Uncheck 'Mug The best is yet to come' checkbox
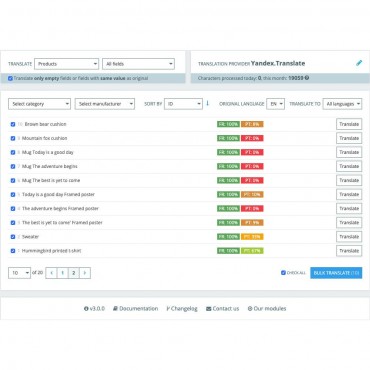This screenshot has width=370, height=370. [x=13, y=180]
